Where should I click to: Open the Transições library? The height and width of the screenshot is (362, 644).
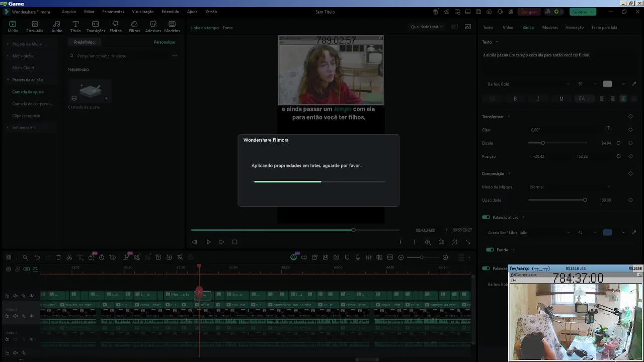coord(96,27)
